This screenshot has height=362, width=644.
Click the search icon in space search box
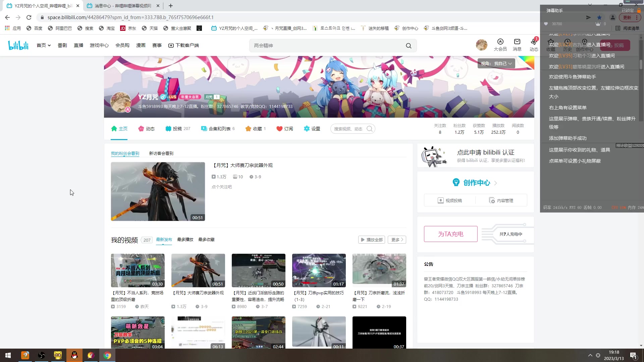point(369,129)
